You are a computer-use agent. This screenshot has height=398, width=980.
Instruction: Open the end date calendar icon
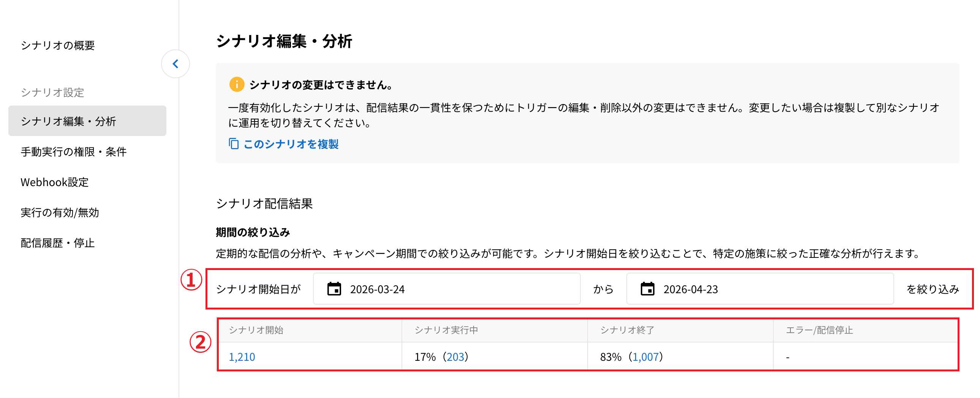point(647,289)
